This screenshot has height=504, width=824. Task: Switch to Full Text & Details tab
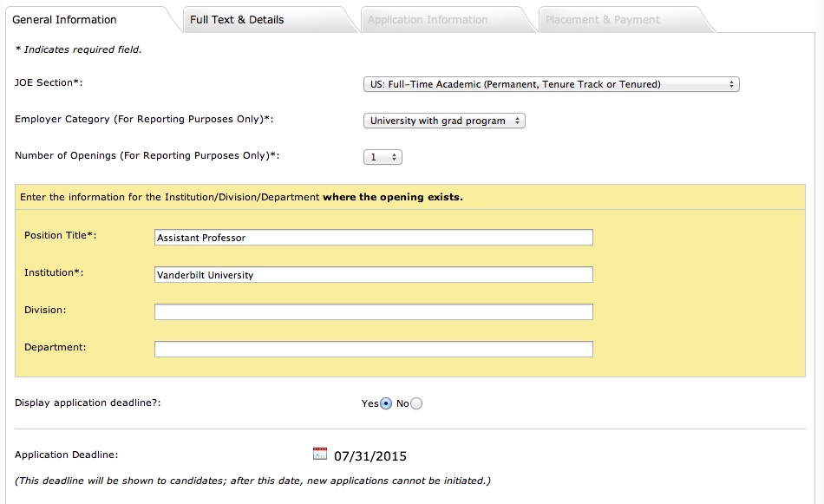[237, 19]
